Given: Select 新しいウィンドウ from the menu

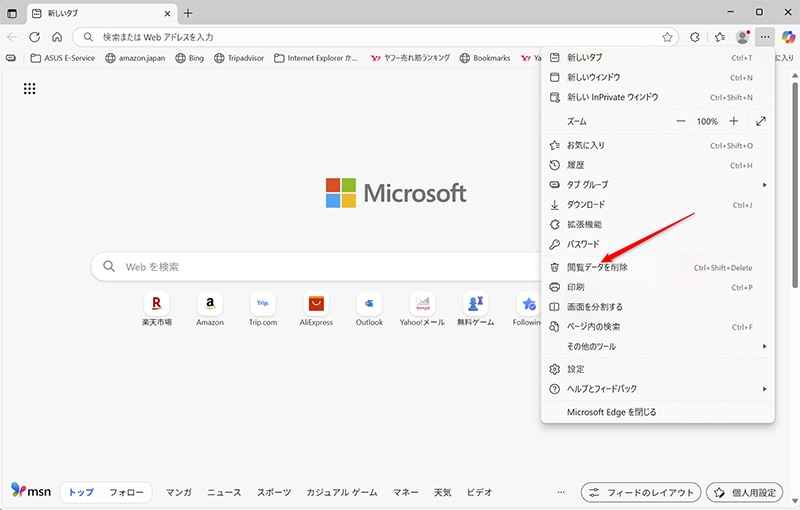Looking at the screenshot, I should point(657,78).
